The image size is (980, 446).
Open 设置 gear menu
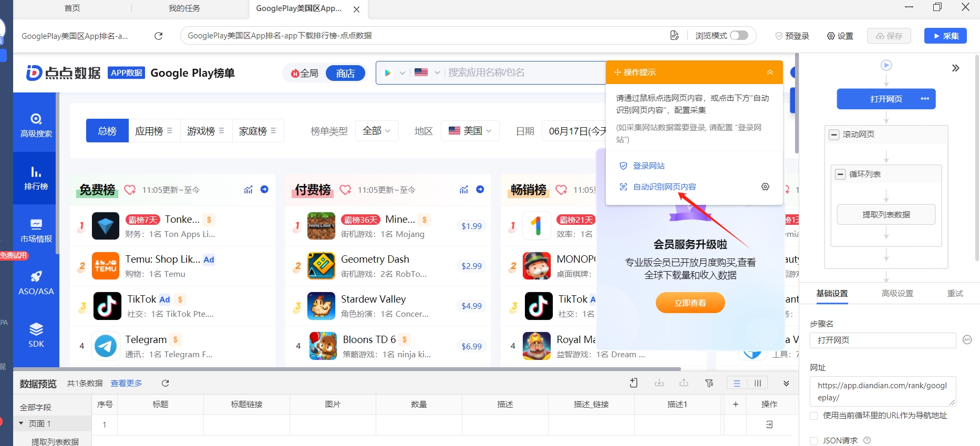(840, 36)
